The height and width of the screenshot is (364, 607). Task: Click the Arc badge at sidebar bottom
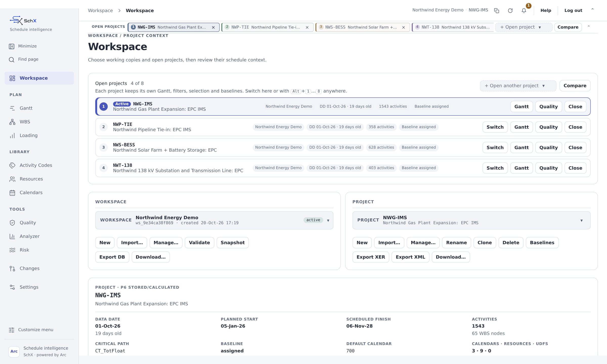pos(14,351)
